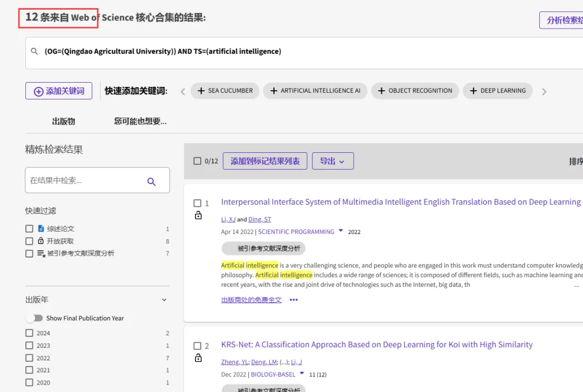Screen dimensions: 583x392
Task: Click the 分析检索结果 button
Action: [x=561, y=20]
